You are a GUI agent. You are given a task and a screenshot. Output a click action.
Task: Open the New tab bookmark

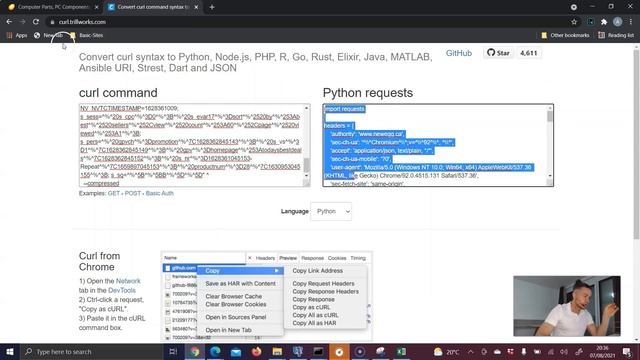click(48, 35)
